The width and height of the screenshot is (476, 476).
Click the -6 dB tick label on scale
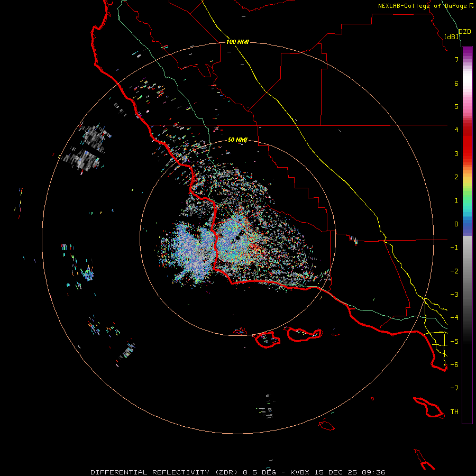click(x=454, y=365)
